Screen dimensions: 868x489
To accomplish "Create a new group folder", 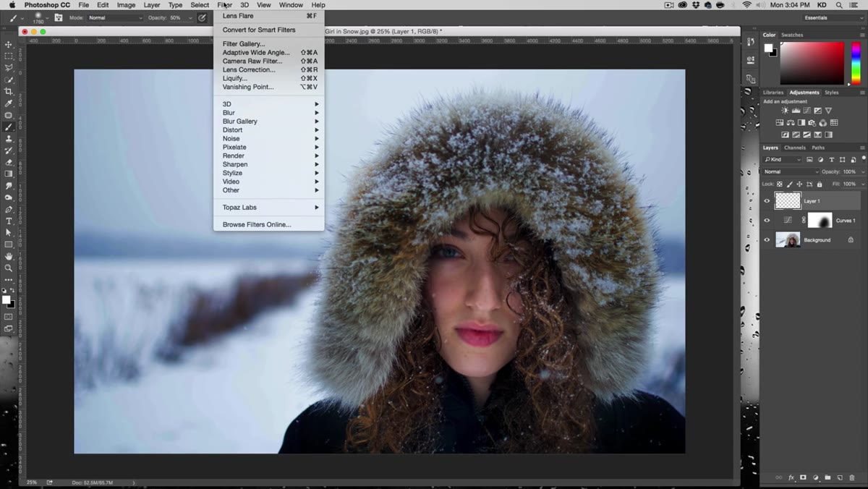I will [x=827, y=477].
